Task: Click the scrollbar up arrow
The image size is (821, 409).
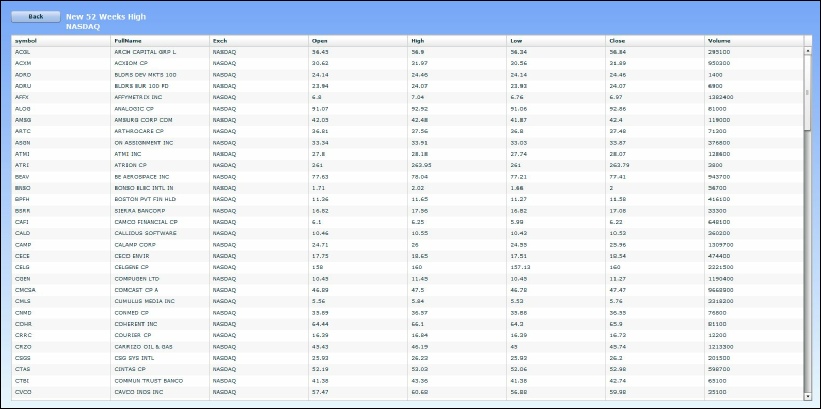Action: coord(807,50)
